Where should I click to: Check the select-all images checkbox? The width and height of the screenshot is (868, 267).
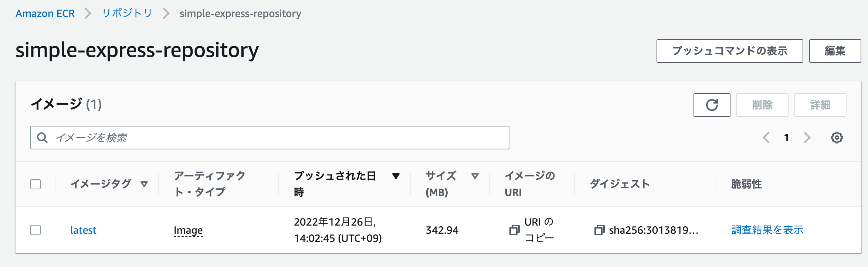coord(36,184)
